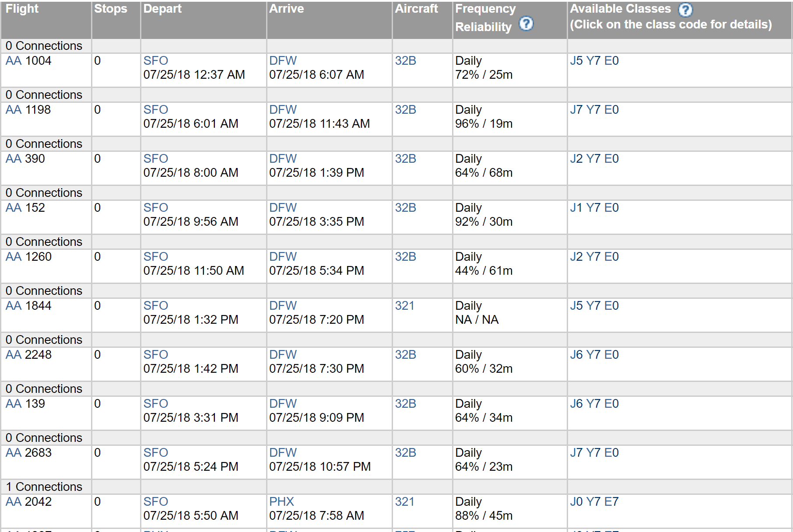This screenshot has width=793, height=532.
Task: Select flight AA 2683
Action: tap(28, 453)
